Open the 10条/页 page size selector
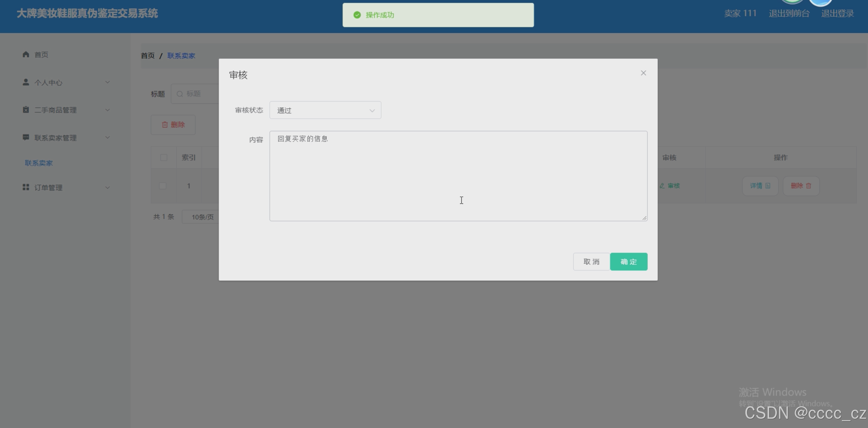Viewport: 868px width, 428px height. tap(202, 217)
